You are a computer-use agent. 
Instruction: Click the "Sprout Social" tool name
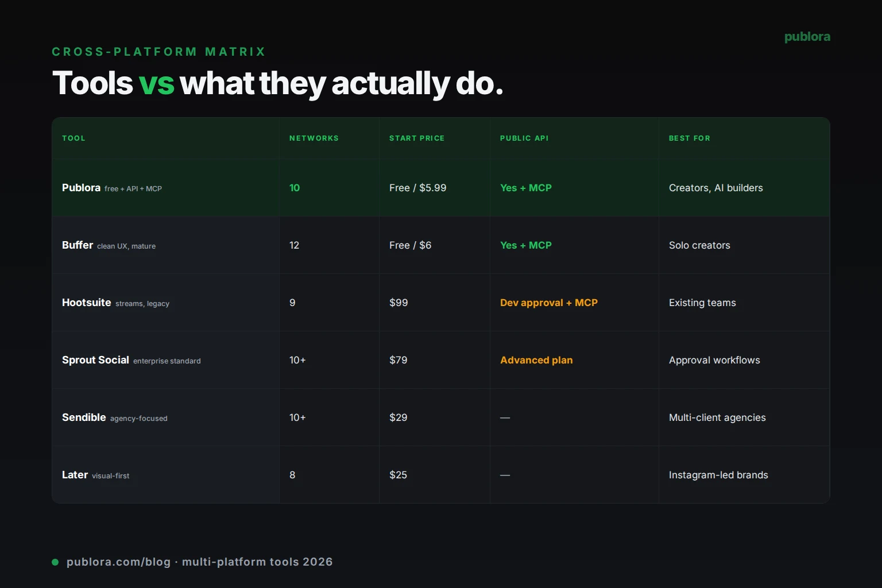(95, 360)
